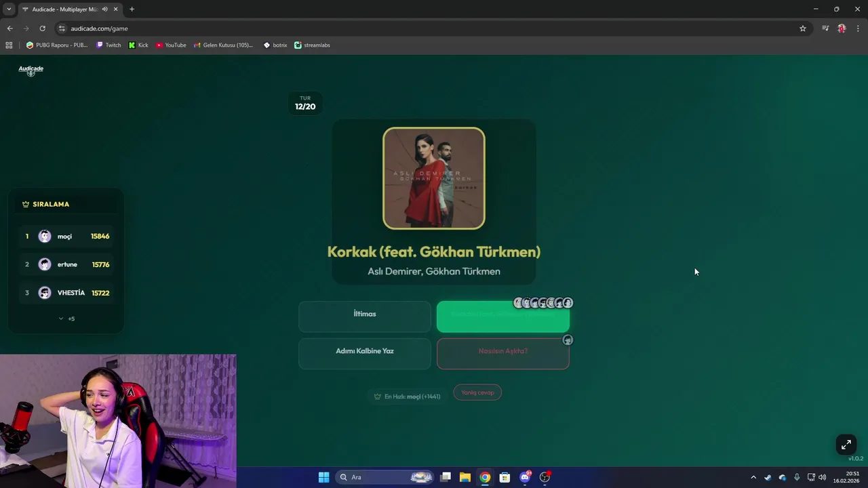Go back to previous page
Screen dimensions: 868x488
pyautogui.click(x=9, y=28)
